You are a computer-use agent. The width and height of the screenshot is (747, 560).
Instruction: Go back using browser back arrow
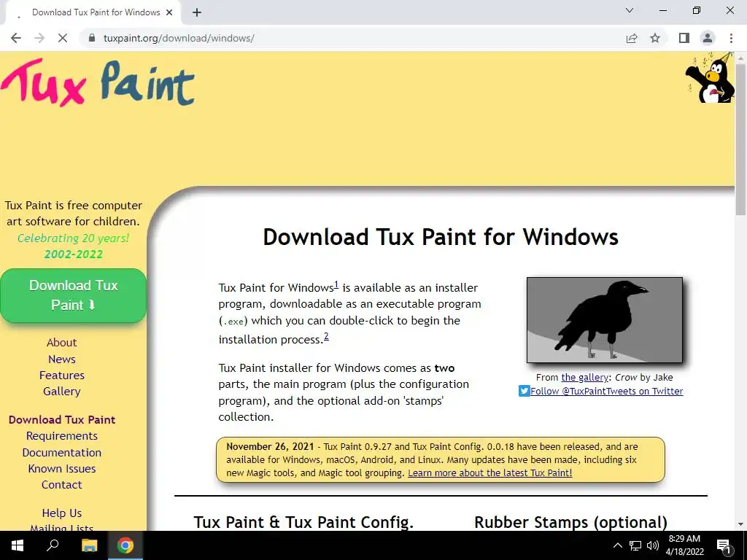16,38
